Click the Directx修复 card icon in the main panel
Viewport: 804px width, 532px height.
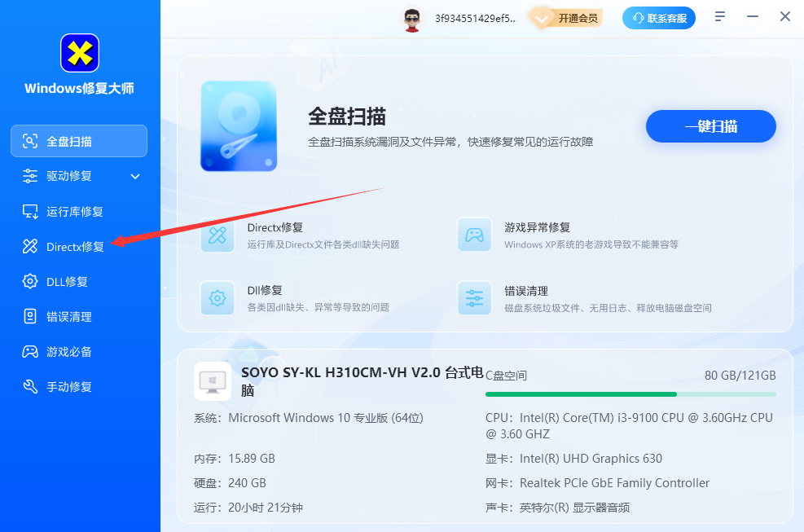click(x=217, y=235)
